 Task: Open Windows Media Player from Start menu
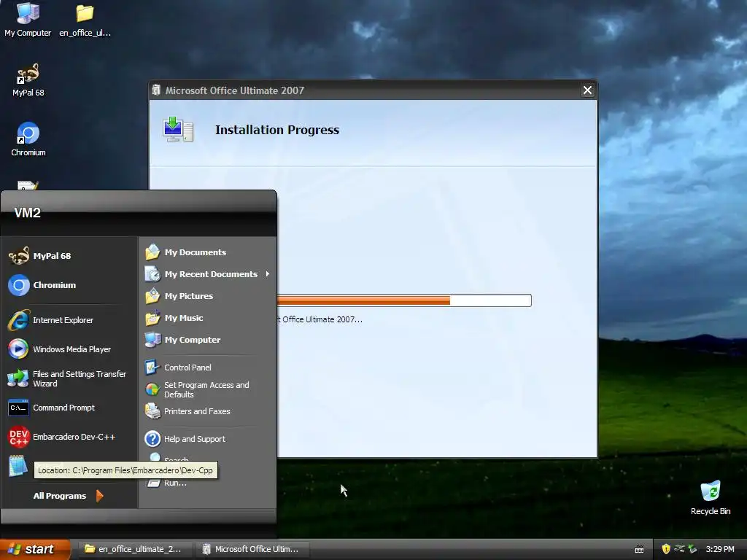69,349
